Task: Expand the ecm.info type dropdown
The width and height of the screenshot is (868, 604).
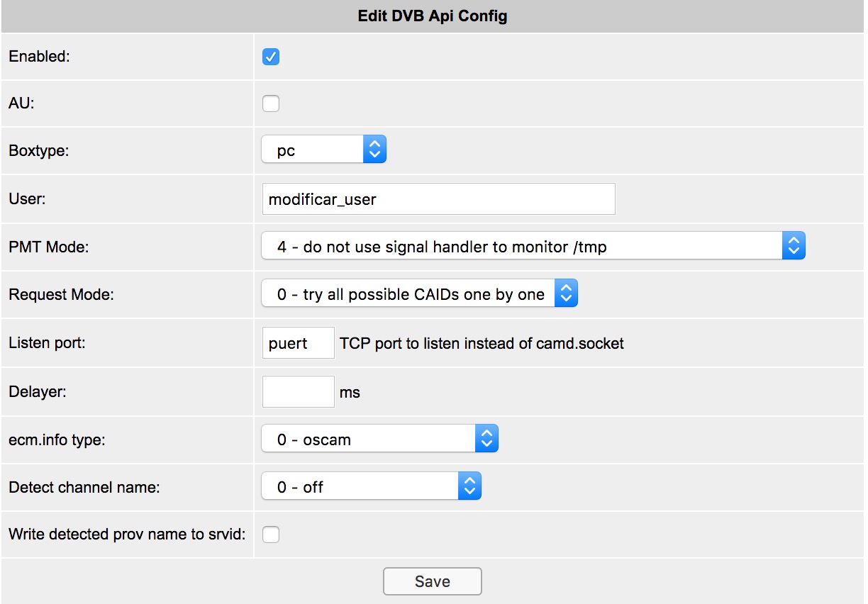Action: [x=380, y=439]
